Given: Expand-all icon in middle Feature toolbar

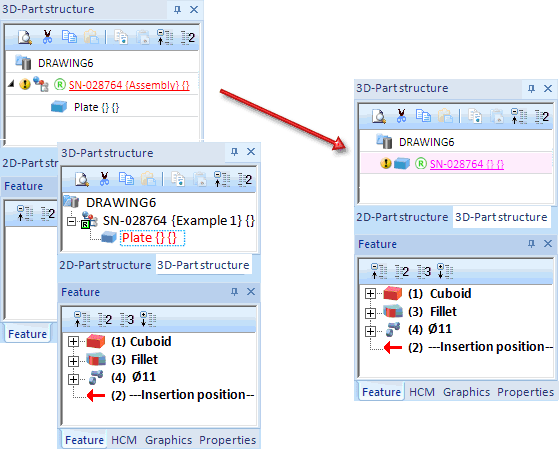Looking at the screenshot, I should [148, 319].
